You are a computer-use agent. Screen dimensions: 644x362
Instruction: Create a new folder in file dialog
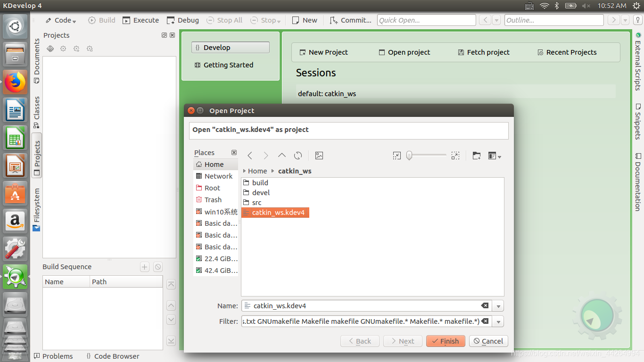click(477, 156)
